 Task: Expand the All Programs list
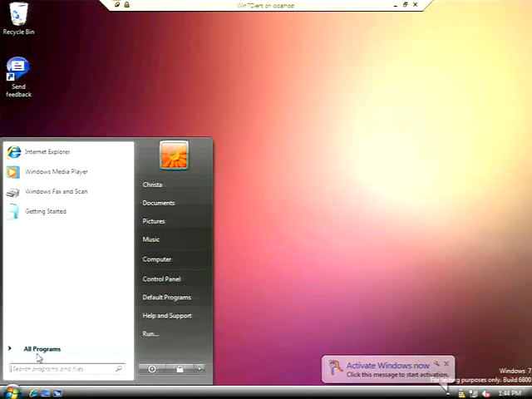click(42, 349)
